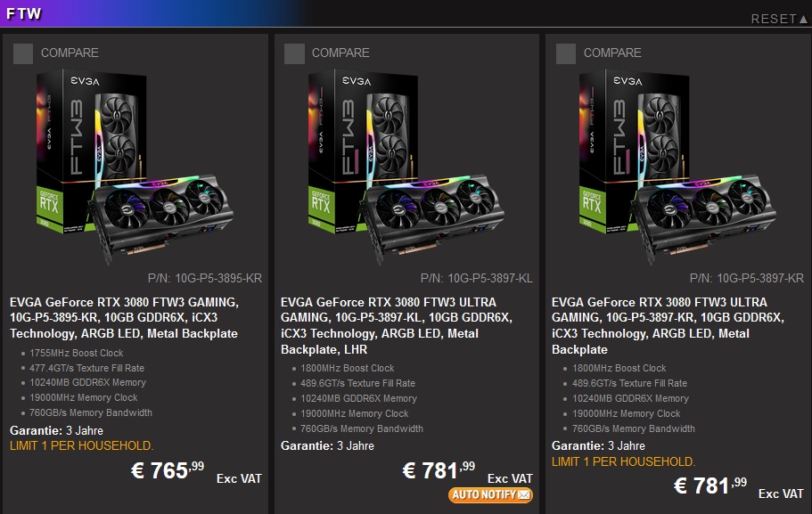Viewport: 812px width, 514px height.
Task: Click the € 781,99 price on third card
Action: click(x=710, y=485)
